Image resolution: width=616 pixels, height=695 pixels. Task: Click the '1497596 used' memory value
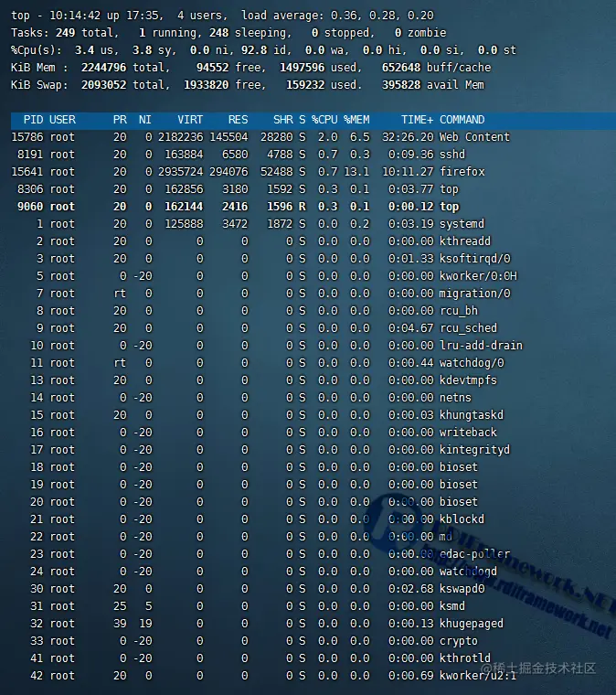(x=318, y=68)
